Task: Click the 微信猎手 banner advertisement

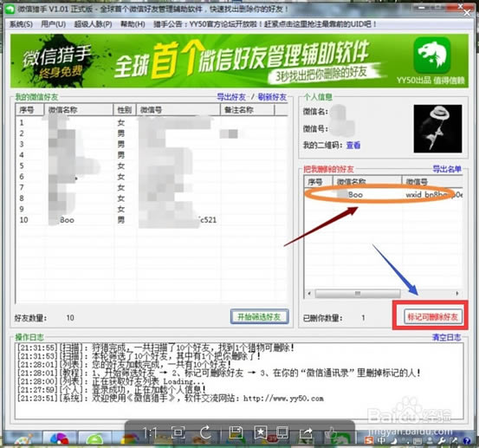Action: (x=239, y=61)
